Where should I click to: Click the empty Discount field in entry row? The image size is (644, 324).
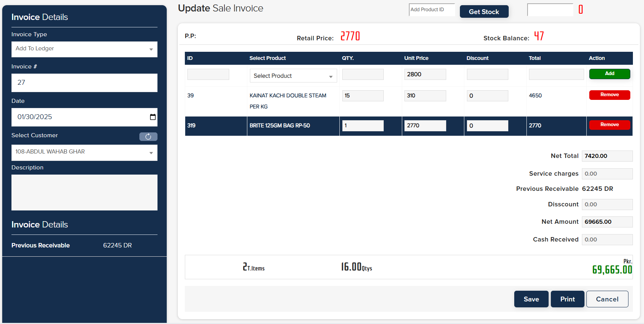pyautogui.click(x=487, y=74)
